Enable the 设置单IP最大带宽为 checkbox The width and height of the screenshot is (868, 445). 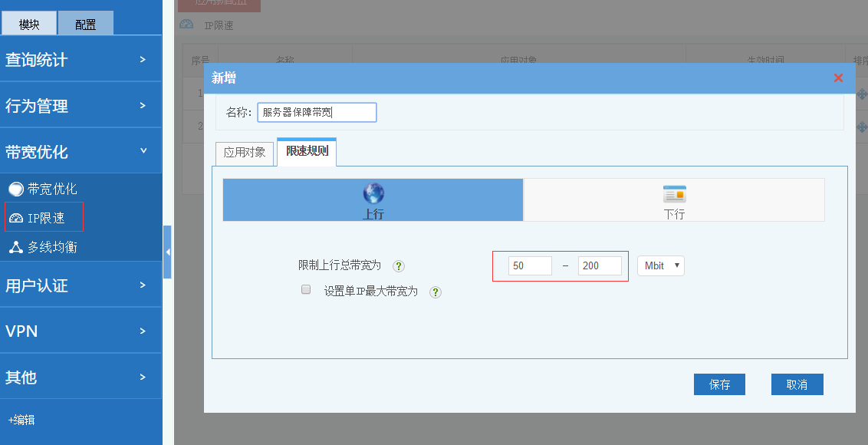pyautogui.click(x=306, y=290)
